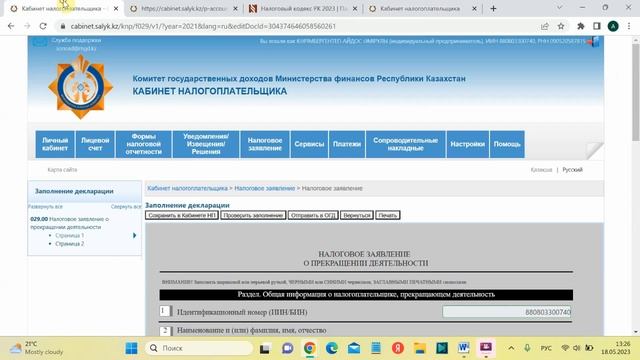Click the ИИН/БИН identification number field

(x=507, y=312)
